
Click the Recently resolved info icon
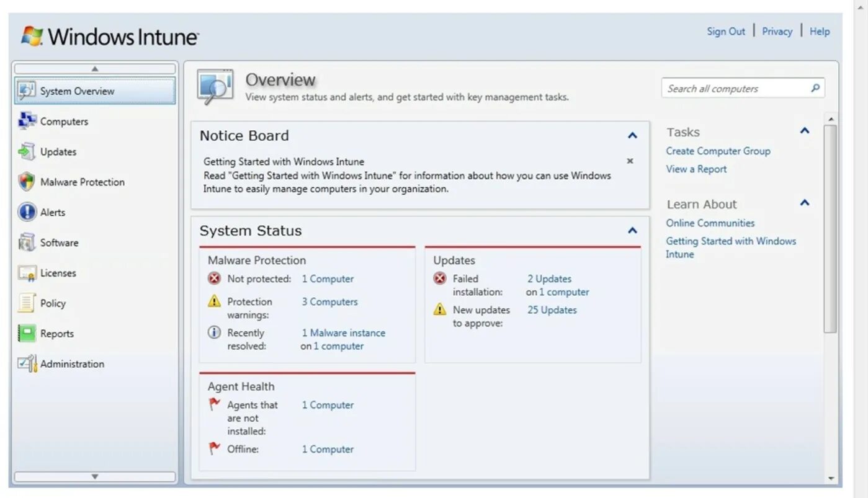click(214, 332)
